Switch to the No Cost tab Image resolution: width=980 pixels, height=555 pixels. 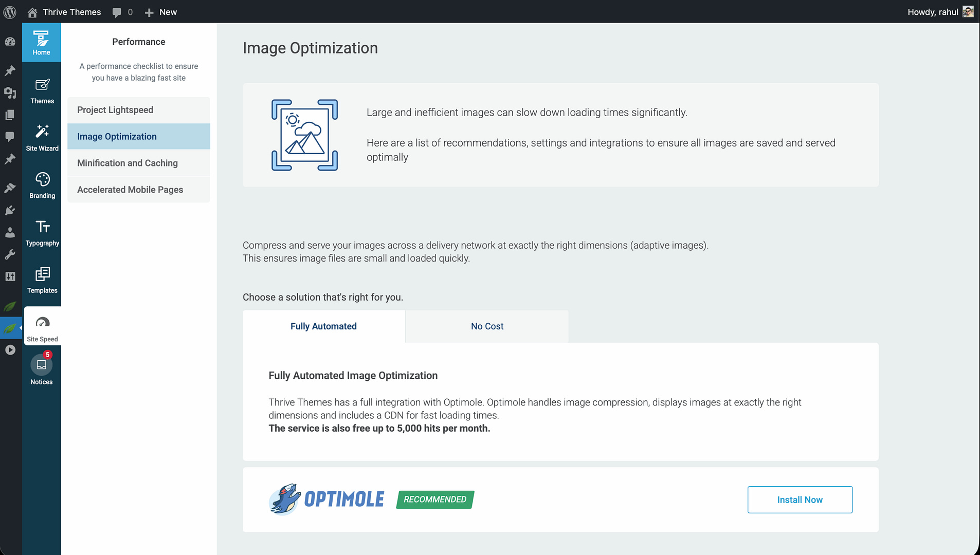pyautogui.click(x=486, y=326)
